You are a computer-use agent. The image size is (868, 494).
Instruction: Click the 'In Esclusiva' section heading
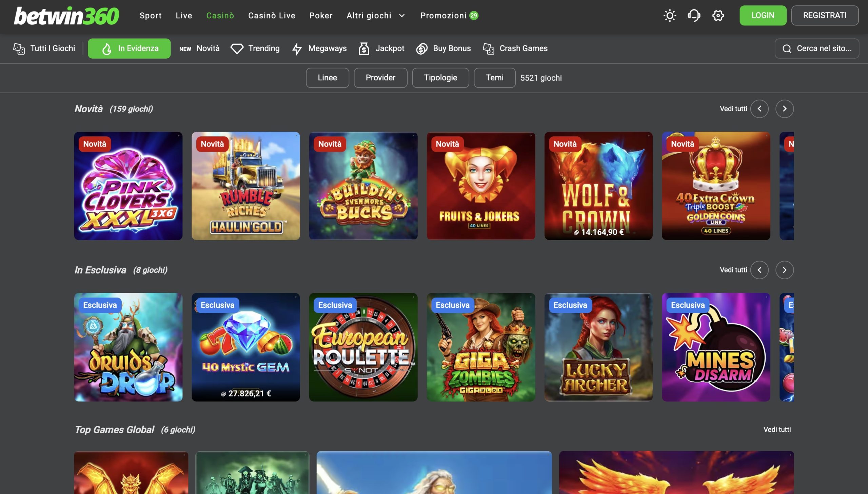[100, 270]
